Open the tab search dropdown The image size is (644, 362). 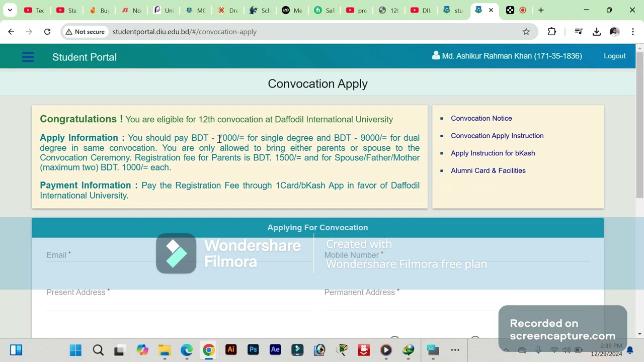(x=10, y=10)
